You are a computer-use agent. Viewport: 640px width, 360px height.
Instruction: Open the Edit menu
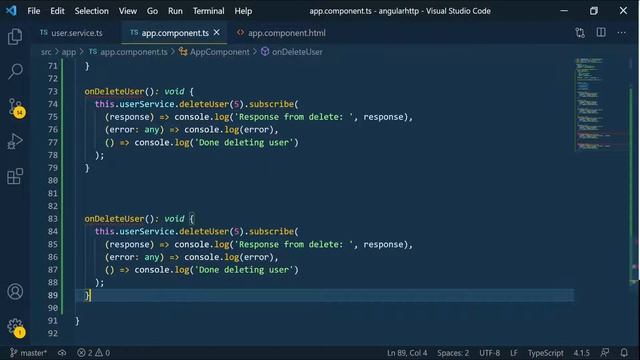(x=57, y=11)
